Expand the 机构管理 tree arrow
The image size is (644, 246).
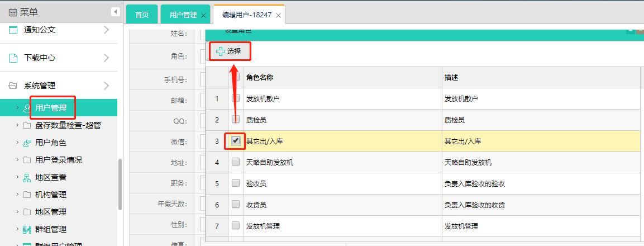click(17, 195)
